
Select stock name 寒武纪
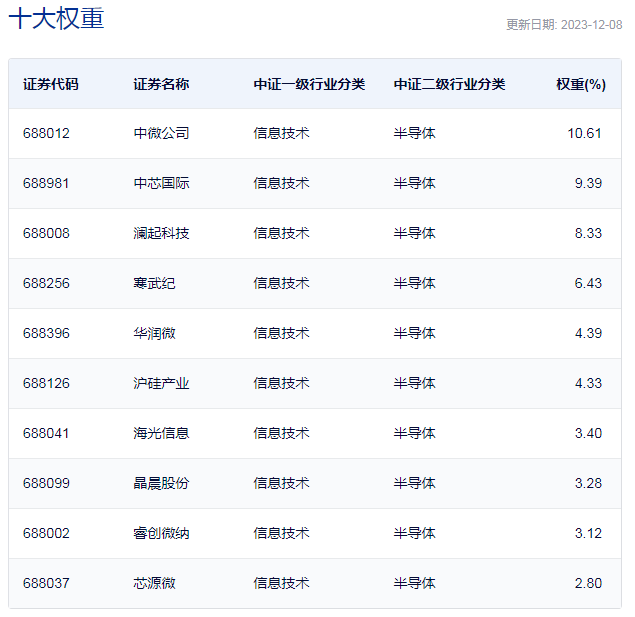coord(154,283)
